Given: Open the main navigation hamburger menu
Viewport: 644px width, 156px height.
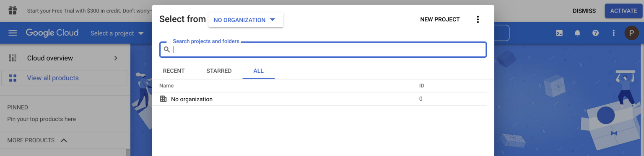Looking at the screenshot, I should [x=13, y=33].
